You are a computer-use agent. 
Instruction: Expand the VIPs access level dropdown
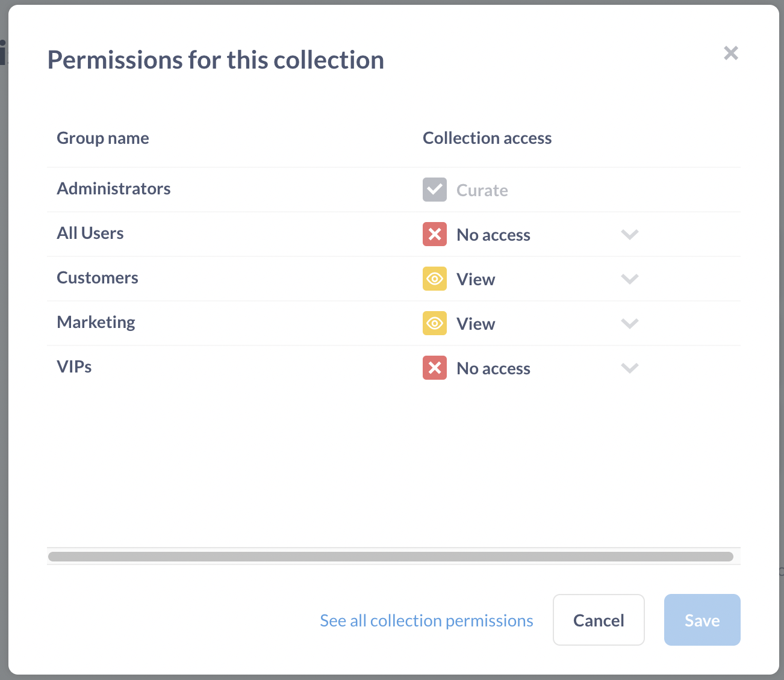[x=629, y=368]
